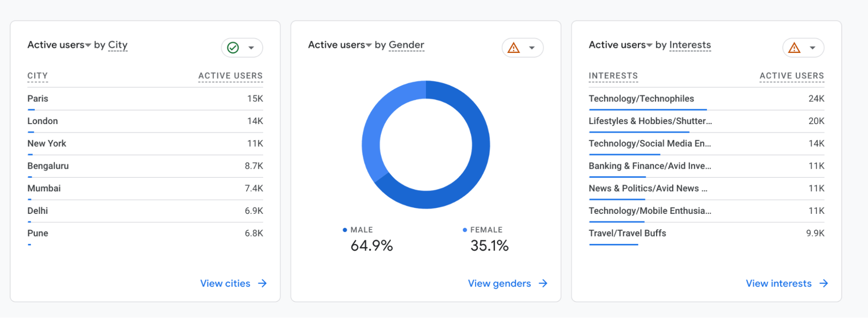
Task: Click the arrow icon next to View interests
Action: point(824,283)
